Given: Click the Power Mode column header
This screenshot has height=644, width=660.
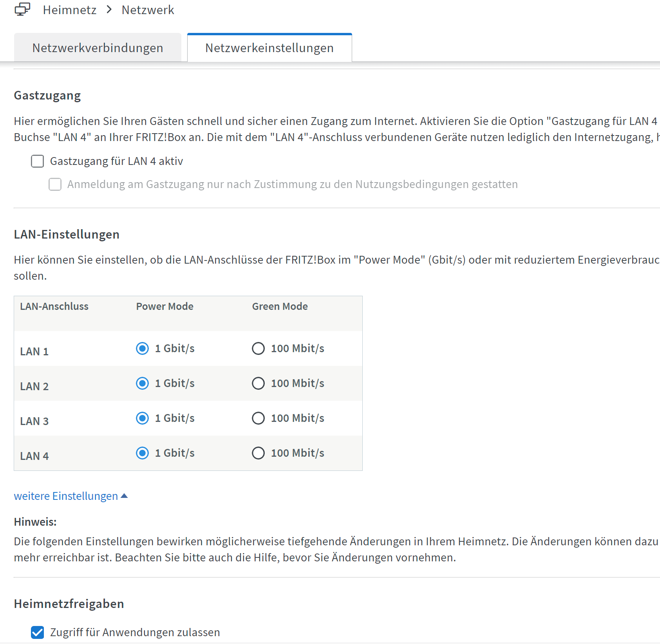Looking at the screenshot, I should tap(165, 306).
